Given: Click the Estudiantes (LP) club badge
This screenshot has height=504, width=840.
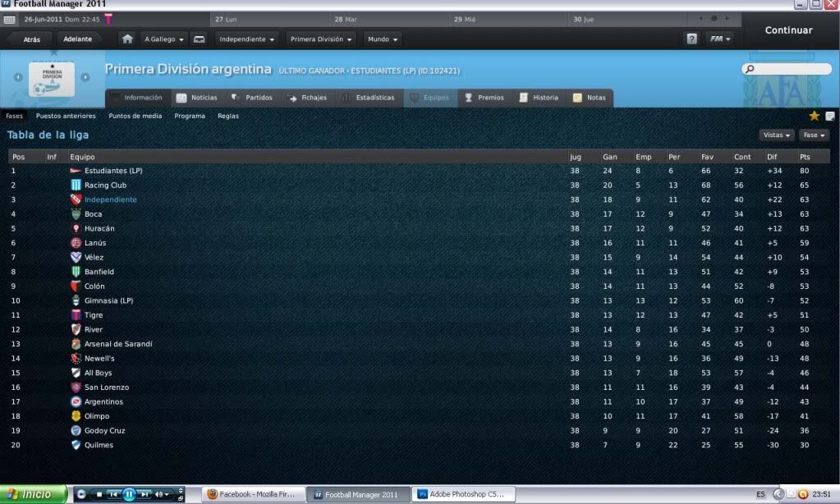Looking at the screenshot, I should [76, 171].
